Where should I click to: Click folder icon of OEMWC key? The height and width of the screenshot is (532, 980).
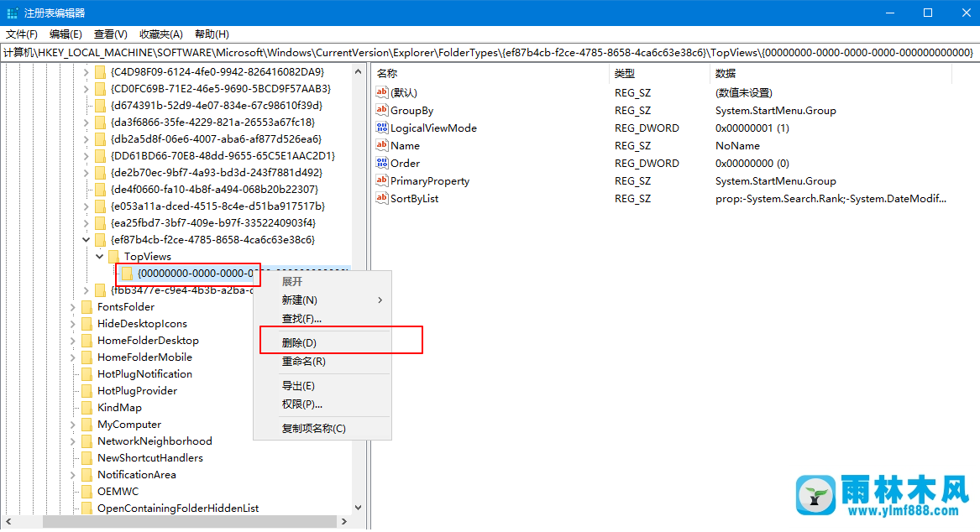click(x=86, y=492)
